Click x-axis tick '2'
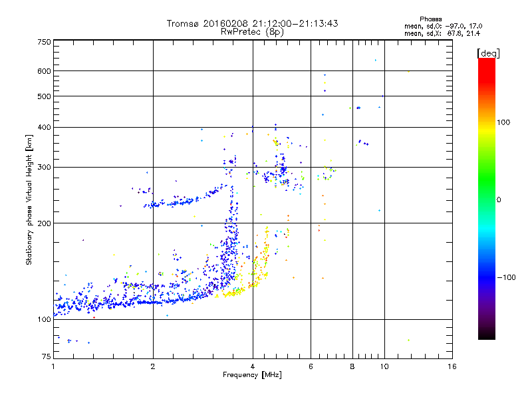 click(153, 366)
